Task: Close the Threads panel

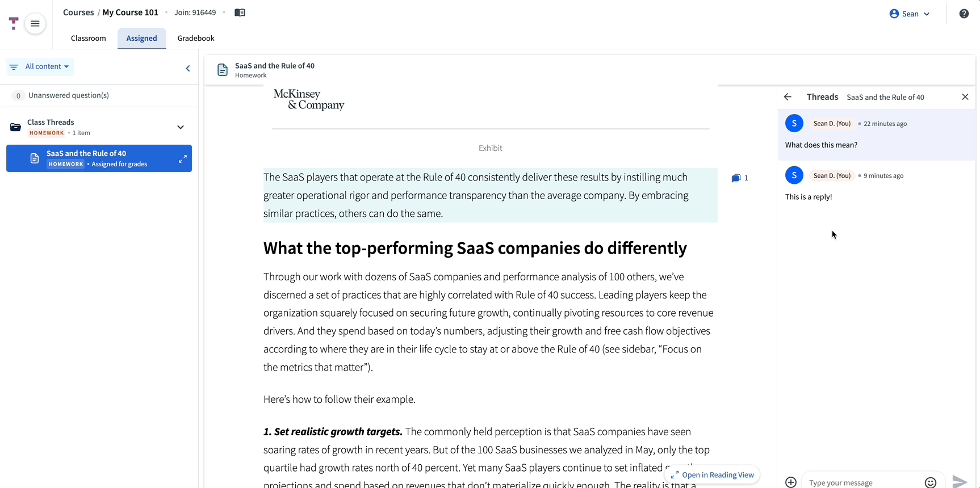Action: pos(965,97)
